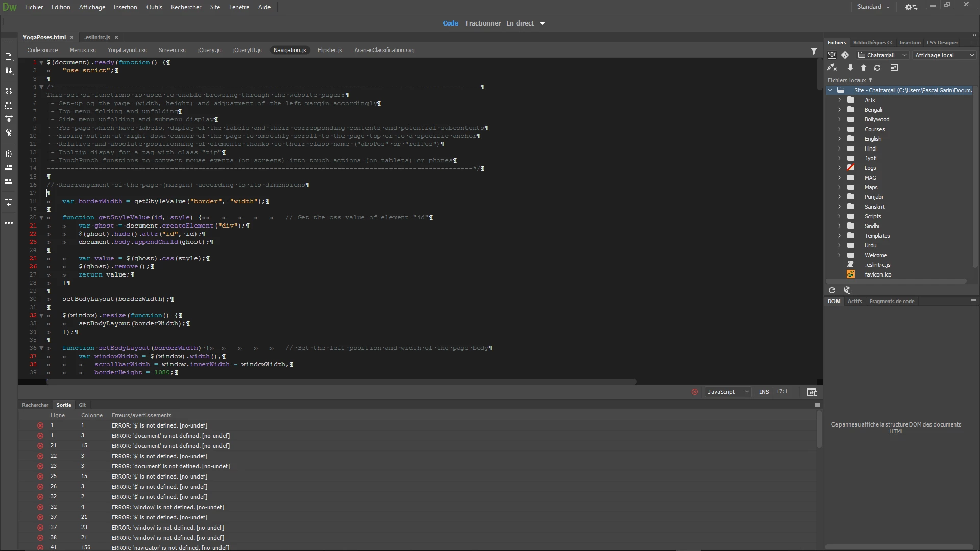Viewport: 980px width, 551px height.
Task: Click the File Management arrows icon
Action: (x=9, y=71)
